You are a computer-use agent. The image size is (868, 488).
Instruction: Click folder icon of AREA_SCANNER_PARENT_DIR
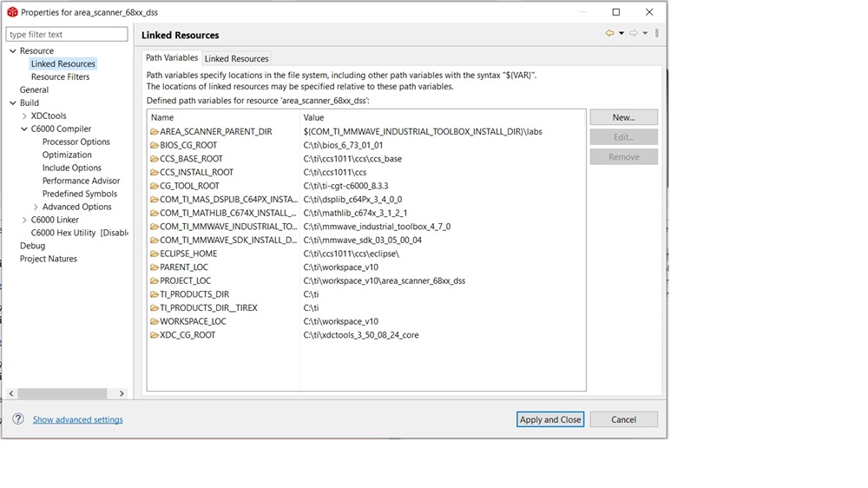155,132
